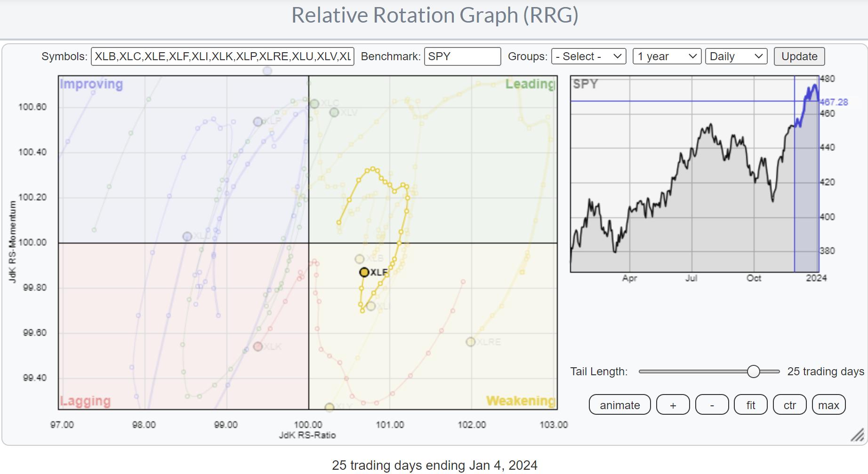Click the XLK marker in Lagging quadrant
The height and width of the screenshot is (474, 868).
[x=258, y=347]
